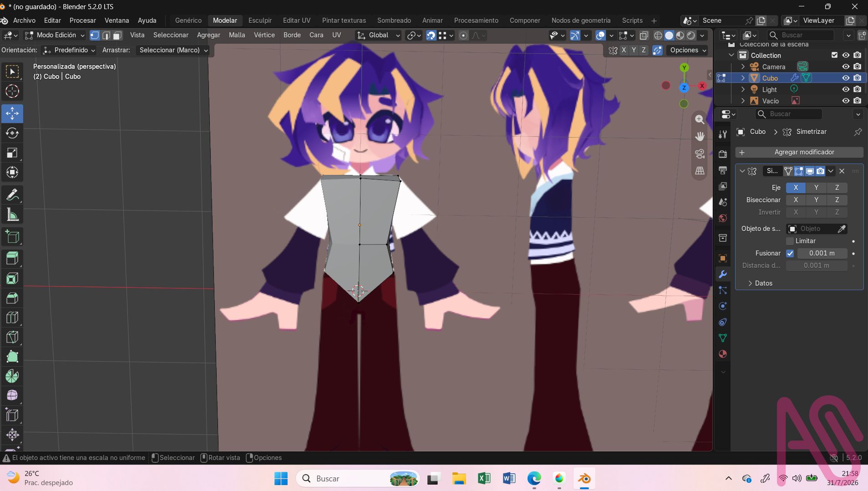The height and width of the screenshot is (491, 868).
Task: Collapse the Simetrizar modifier panel
Action: click(742, 171)
